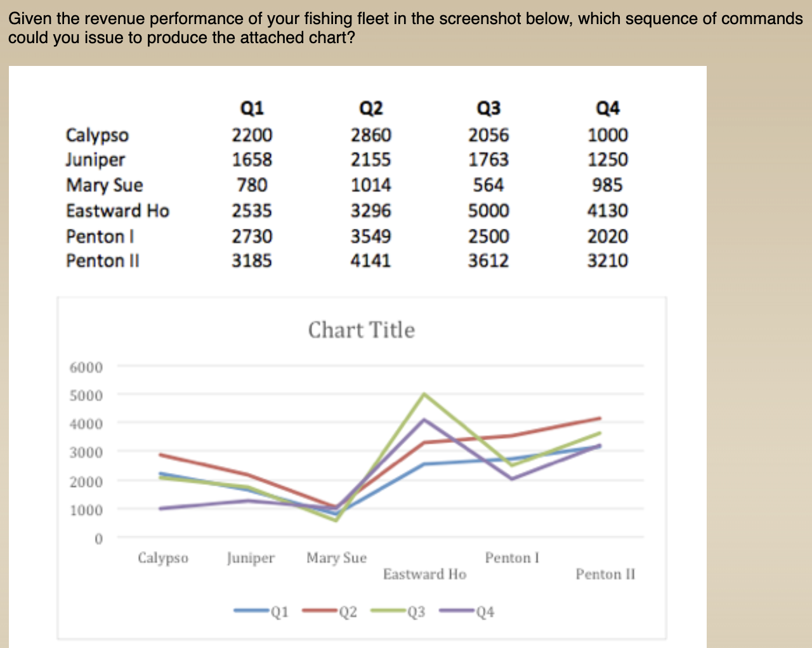
Task: Click the 5000 y-axis label
Action: coord(86,396)
